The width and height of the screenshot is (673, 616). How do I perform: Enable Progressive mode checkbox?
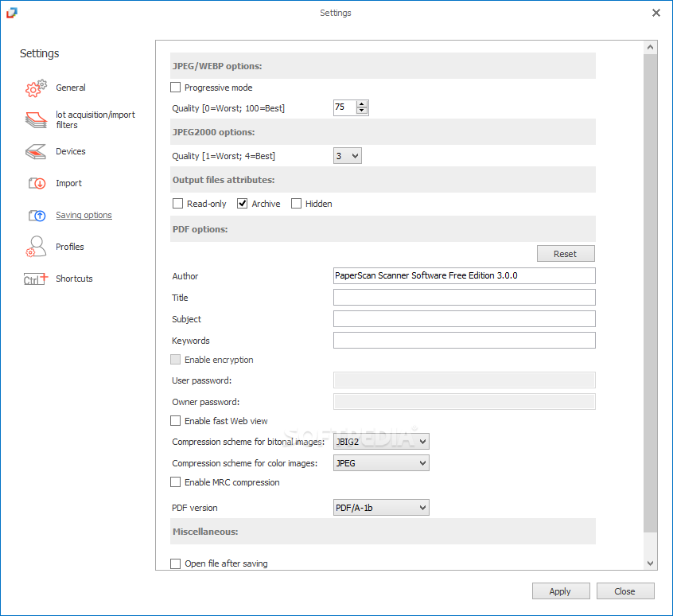coord(175,88)
